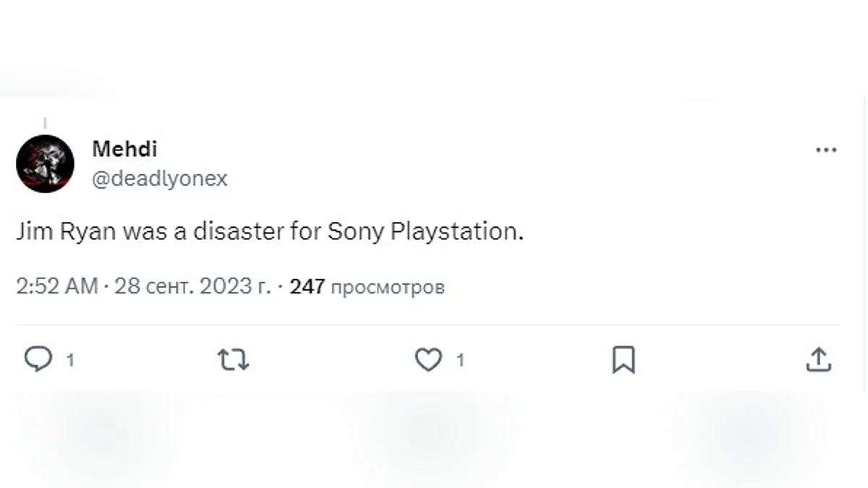The width and height of the screenshot is (868, 488).
Task: Click Mehdi's profile avatar picture
Action: 45,163
